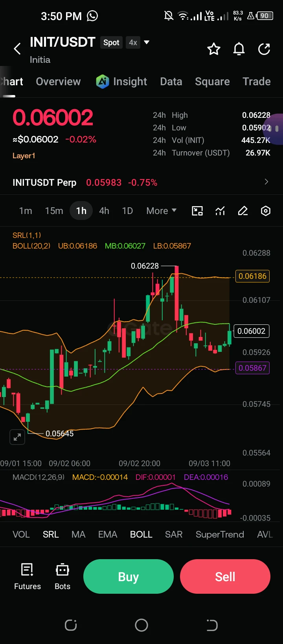The image size is (283, 644).
Task: Toggle the SRL indicator
Action: click(x=51, y=534)
